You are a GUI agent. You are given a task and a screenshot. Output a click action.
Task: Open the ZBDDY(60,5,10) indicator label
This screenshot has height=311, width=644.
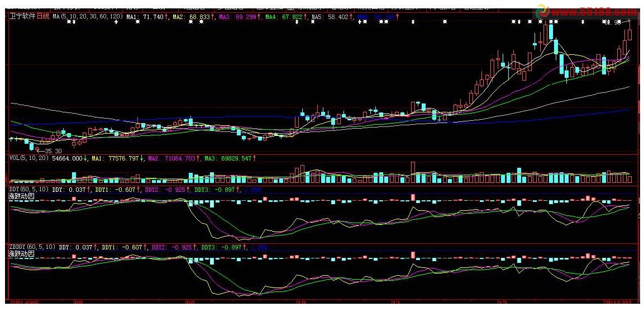click(32, 247)
